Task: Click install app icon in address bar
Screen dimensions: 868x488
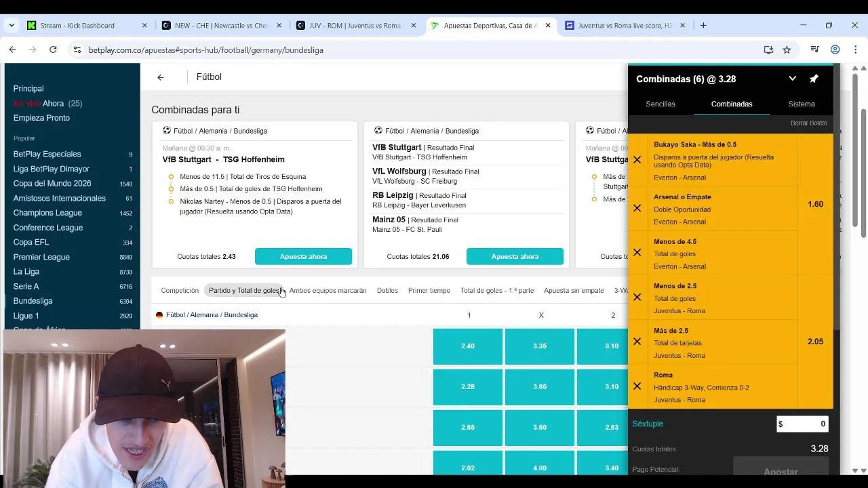Action: click(768, 49)
